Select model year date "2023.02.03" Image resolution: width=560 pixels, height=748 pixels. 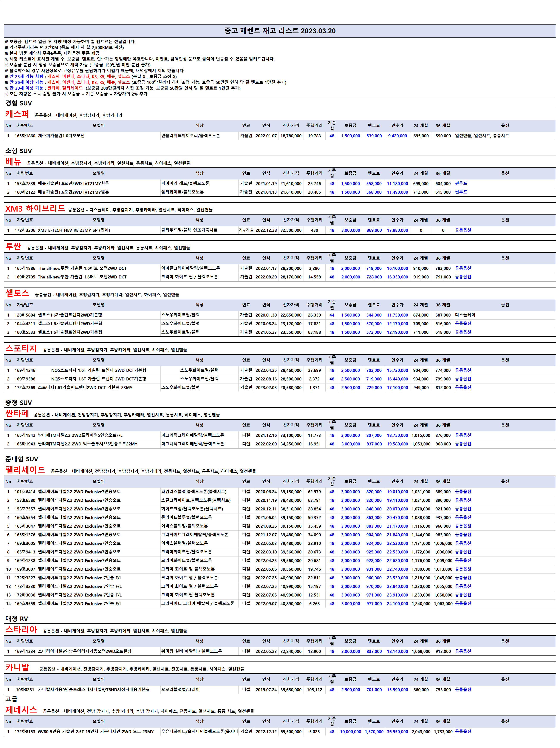point(266,388)
